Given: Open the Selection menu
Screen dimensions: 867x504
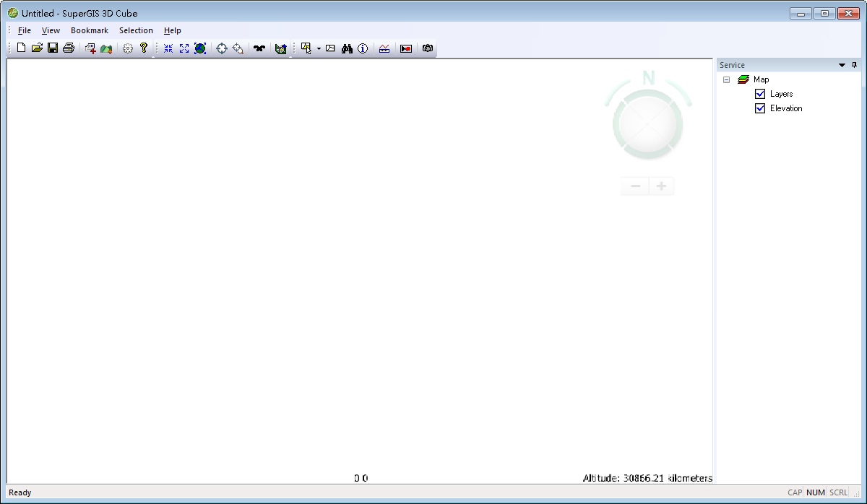Looking at the screenshot, I should pos(136,30).
